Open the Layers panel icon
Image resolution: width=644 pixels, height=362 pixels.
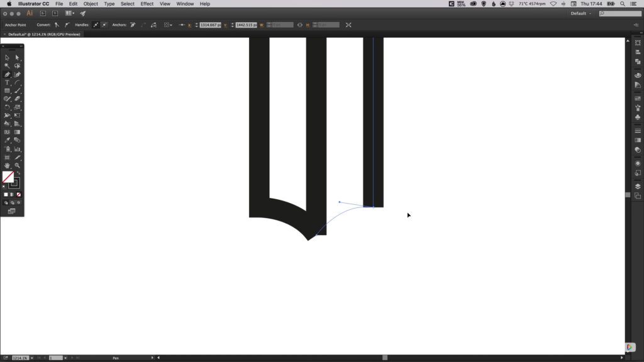click(638, 186)
